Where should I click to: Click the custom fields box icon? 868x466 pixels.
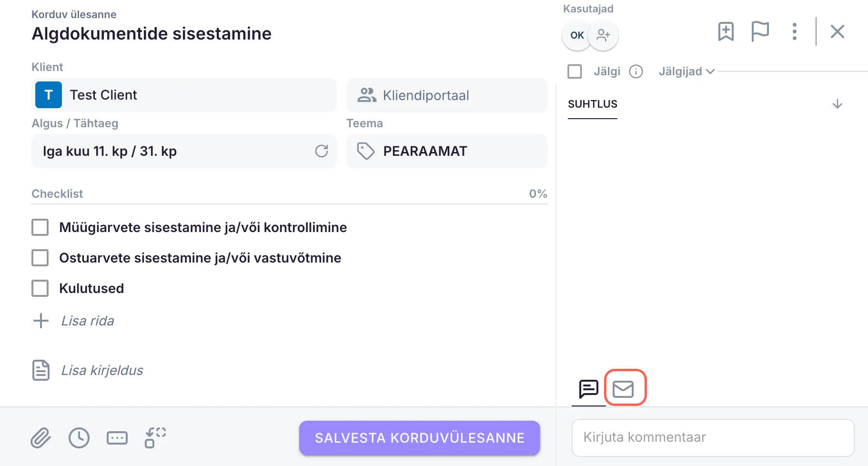[117, 438]
